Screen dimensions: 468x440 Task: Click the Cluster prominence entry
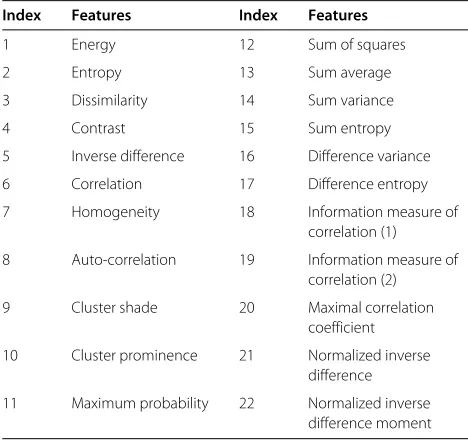pos(134,356)
